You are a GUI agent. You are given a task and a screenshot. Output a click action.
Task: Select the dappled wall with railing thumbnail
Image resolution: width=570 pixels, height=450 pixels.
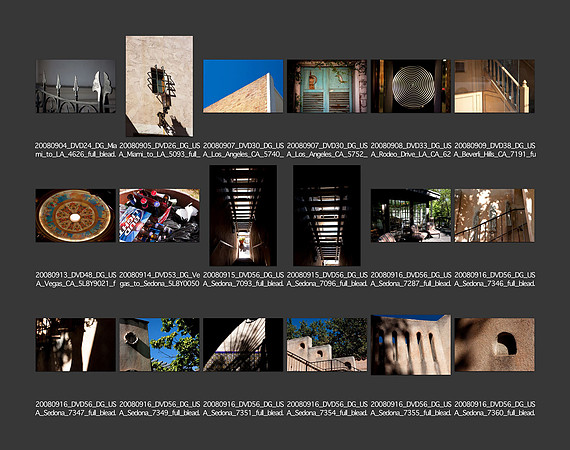point(494,215)
